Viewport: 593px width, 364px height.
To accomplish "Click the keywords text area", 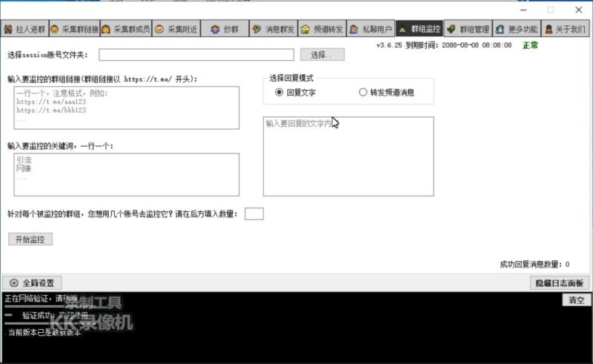I will 127,174.
